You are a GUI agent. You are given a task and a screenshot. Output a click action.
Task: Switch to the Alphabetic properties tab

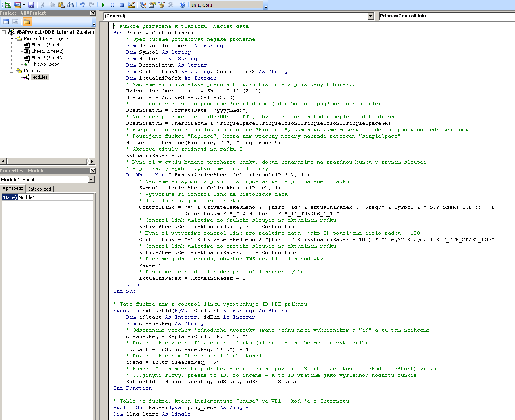point(13,188)
